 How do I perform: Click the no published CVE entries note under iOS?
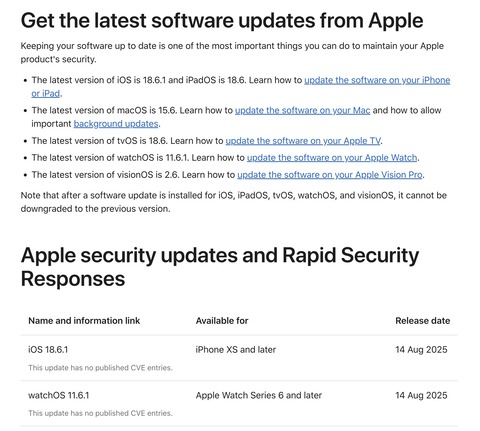click(100, 368)
